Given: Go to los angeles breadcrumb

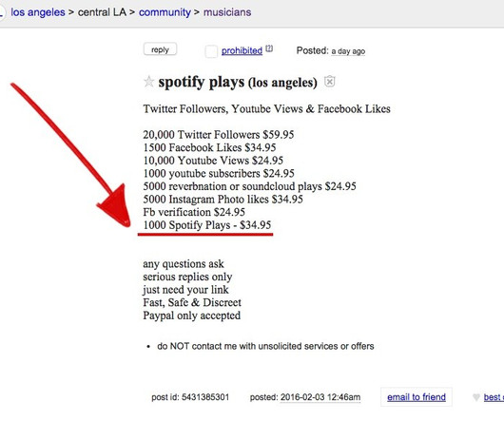Looking at the screenshot, I should click(38, 12).
